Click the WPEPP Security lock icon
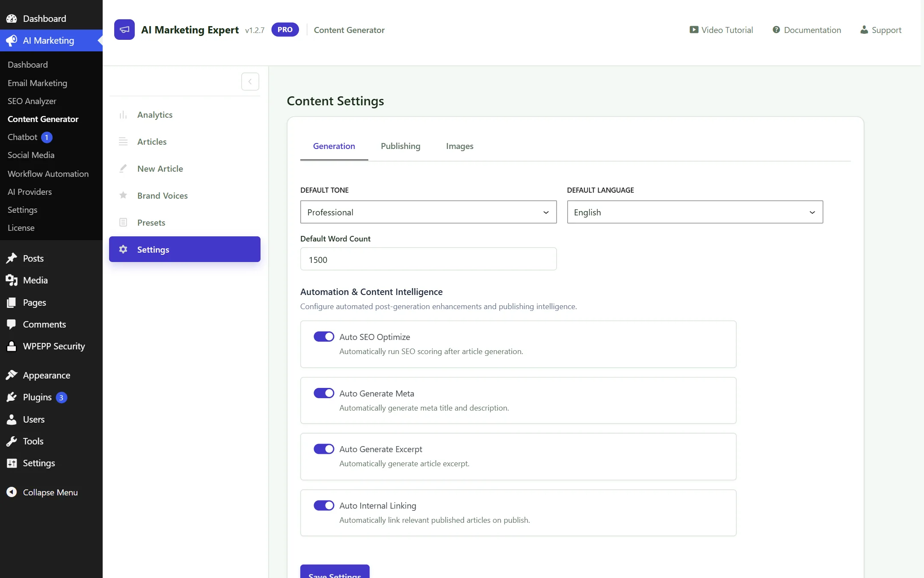 pyautogui.click(x=12, y=346)
